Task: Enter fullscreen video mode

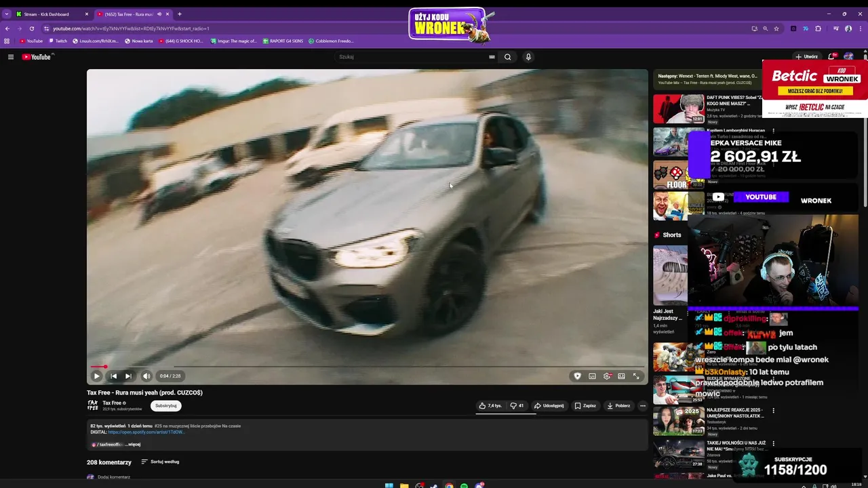Action: (x=636, y=376)
